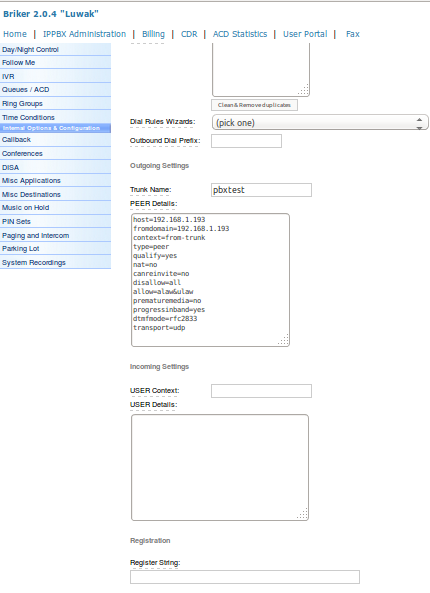This screenshot has height=593, width=430.
Task: Open Ring Groups from the sidebar
Action: [55, 104]
